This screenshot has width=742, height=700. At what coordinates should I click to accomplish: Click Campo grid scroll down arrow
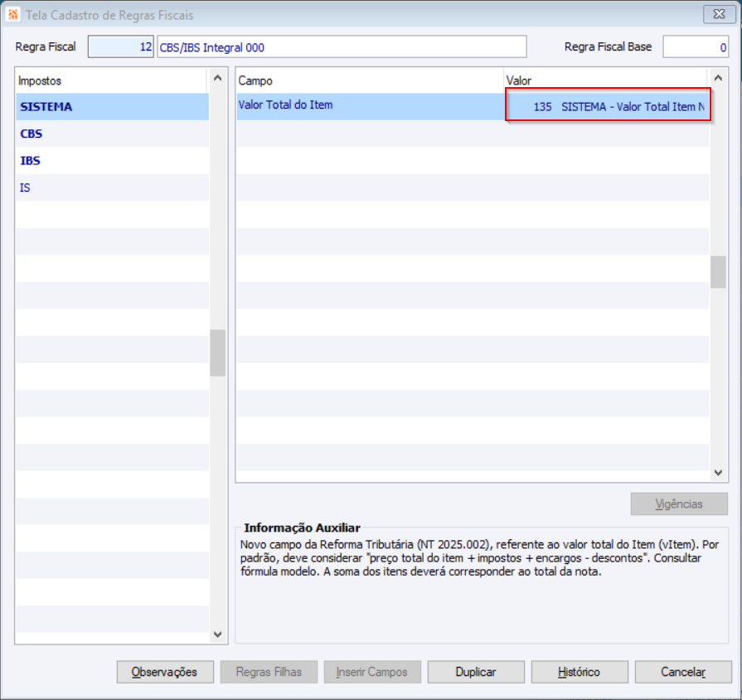[x=718, y=473]
